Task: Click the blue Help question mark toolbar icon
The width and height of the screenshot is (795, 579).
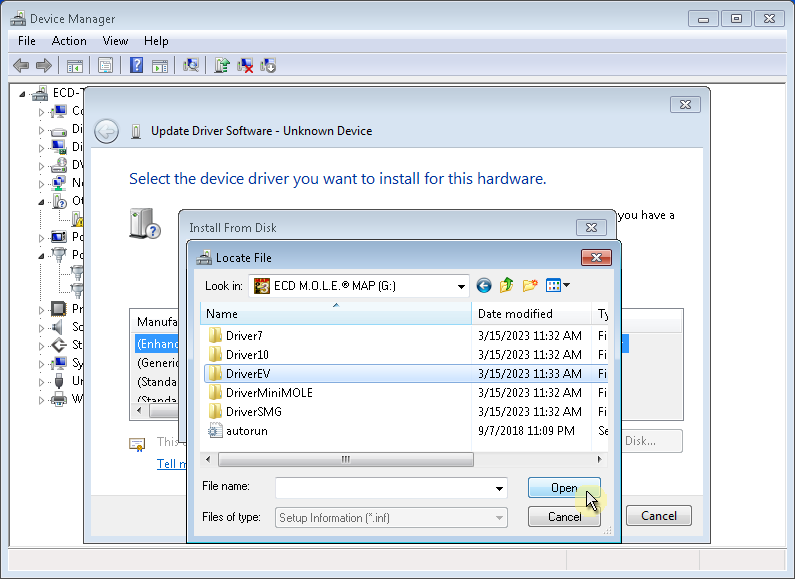Action: click(136, 65)
